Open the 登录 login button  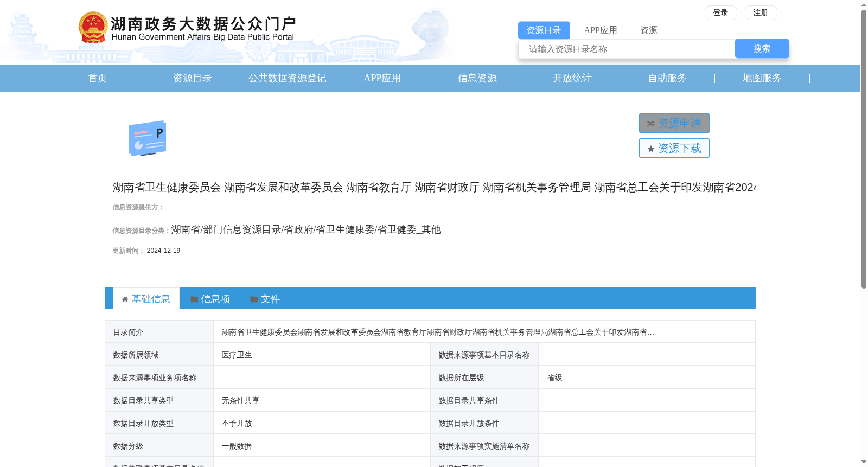[x=720, y=12]
